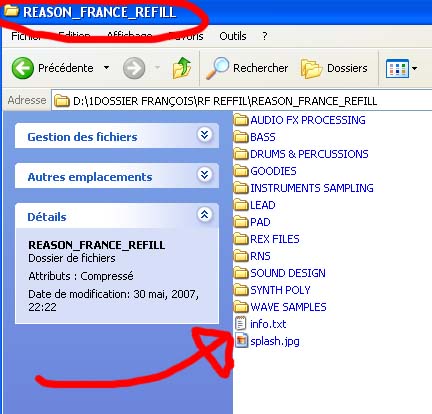
Task: Open the views (Affichage) toolbar icon
Action: point(397,68)
